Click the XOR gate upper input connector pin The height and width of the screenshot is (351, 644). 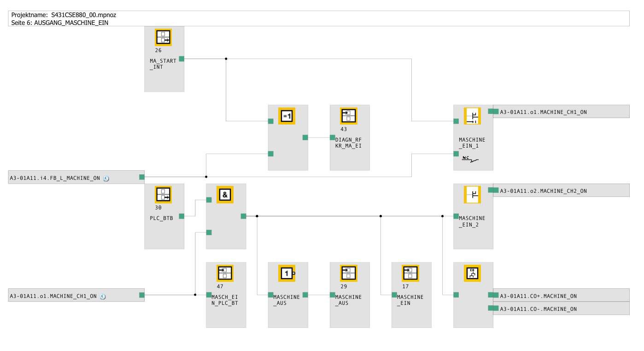coord(271,121)
